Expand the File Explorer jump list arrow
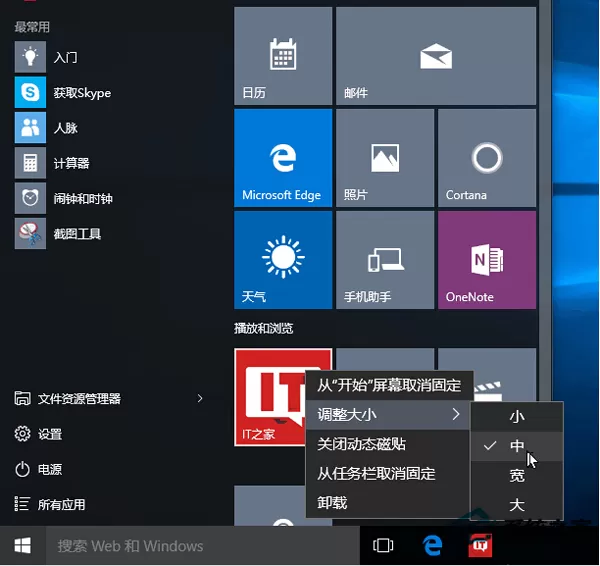This screenshot has height=566, width=600. 200,398
